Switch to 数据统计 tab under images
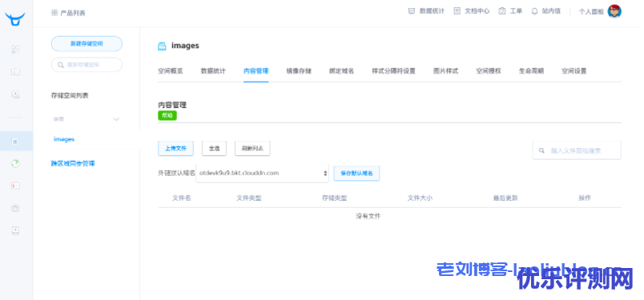Viewport: 644px width, 300px height. 213,71
